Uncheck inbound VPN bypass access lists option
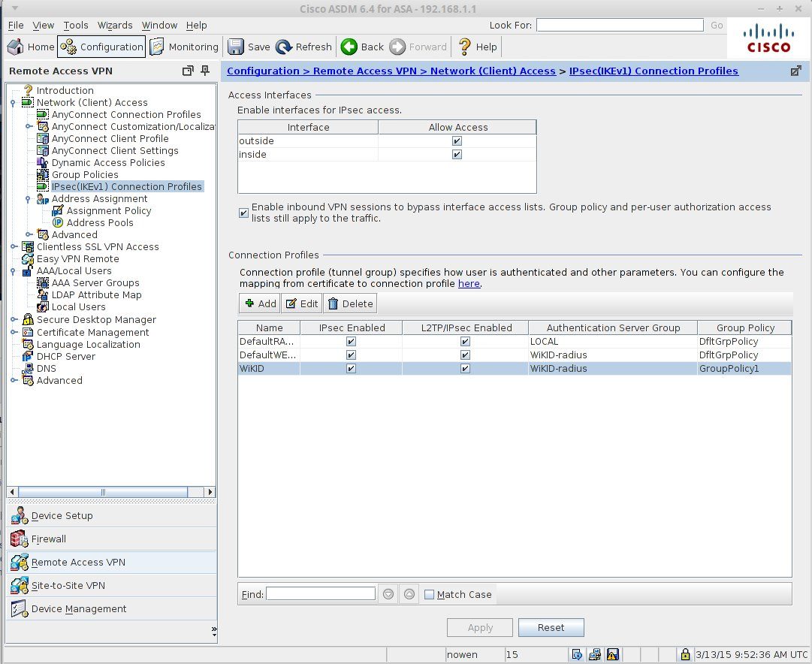812x664 pixels. (243, 213)
